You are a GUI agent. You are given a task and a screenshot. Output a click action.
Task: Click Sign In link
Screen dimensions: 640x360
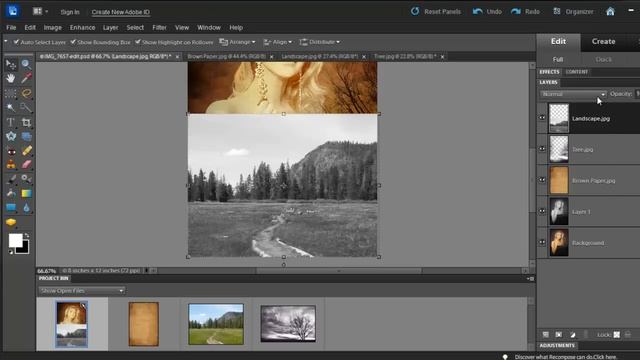70,12
